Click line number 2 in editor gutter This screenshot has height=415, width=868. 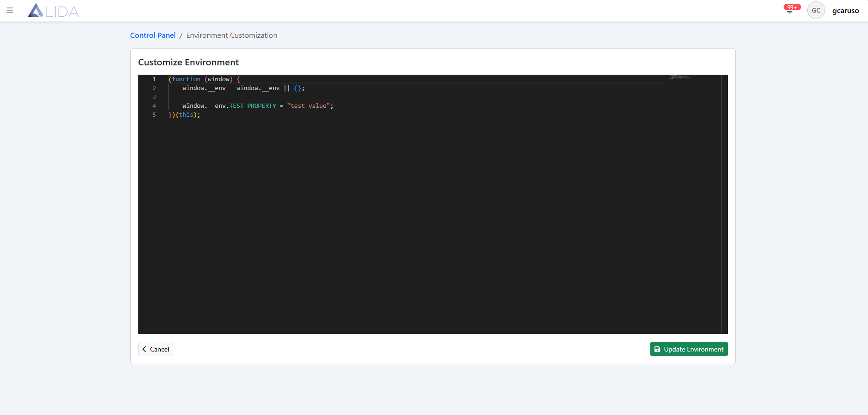click(x=154, y=88)
